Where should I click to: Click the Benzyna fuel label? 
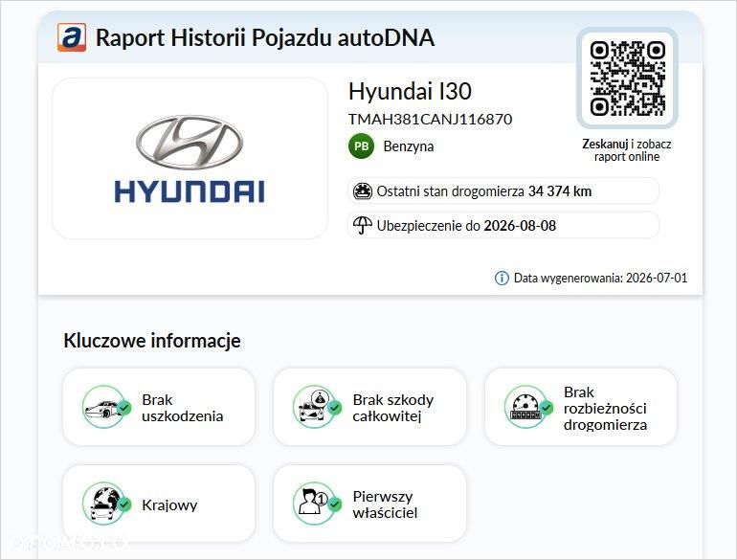(409, 146)
